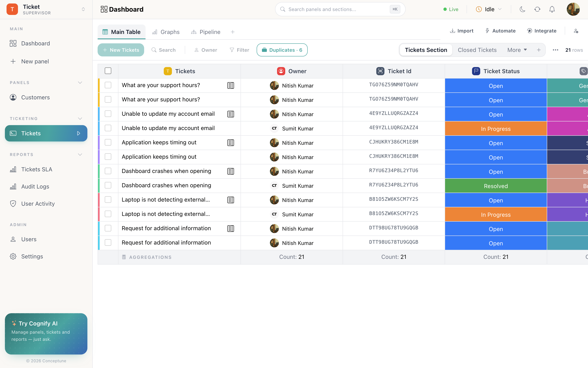588x368 pixels.
Task: Collapse the PANELS sidebar section
Action: coord(80,83)
